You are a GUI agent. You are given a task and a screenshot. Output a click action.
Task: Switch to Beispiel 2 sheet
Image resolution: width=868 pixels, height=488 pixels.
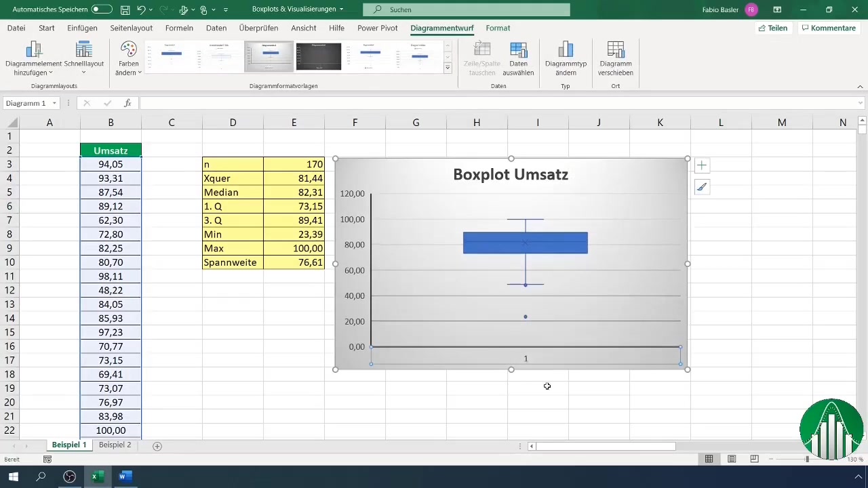point(115,445)
